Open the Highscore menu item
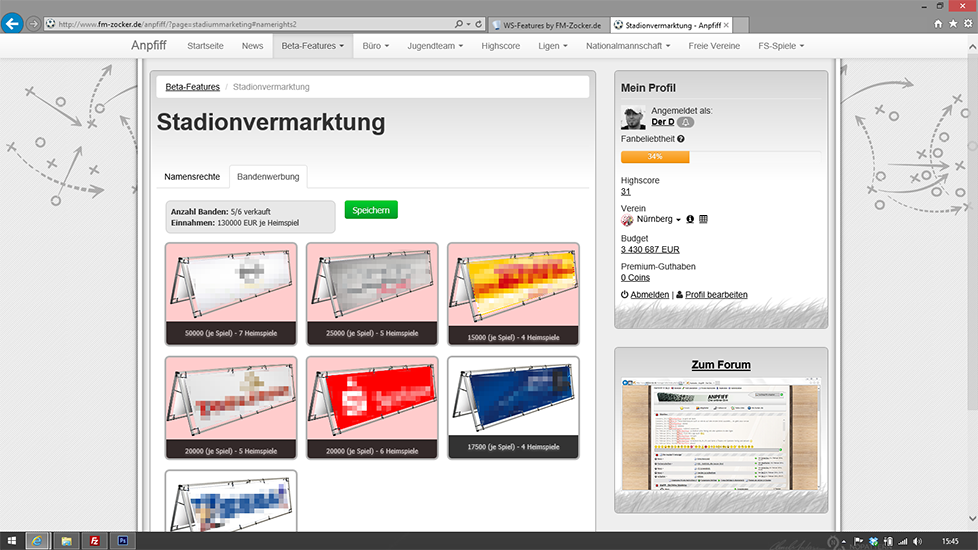Image resolution: width=978 pixels, height=550 pixels. pos(500,46)
